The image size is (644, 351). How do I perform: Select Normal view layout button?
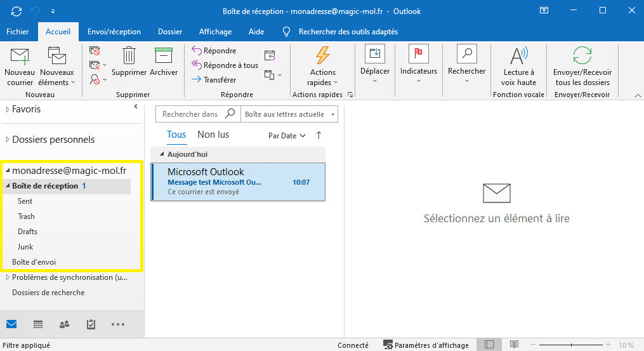489,345
